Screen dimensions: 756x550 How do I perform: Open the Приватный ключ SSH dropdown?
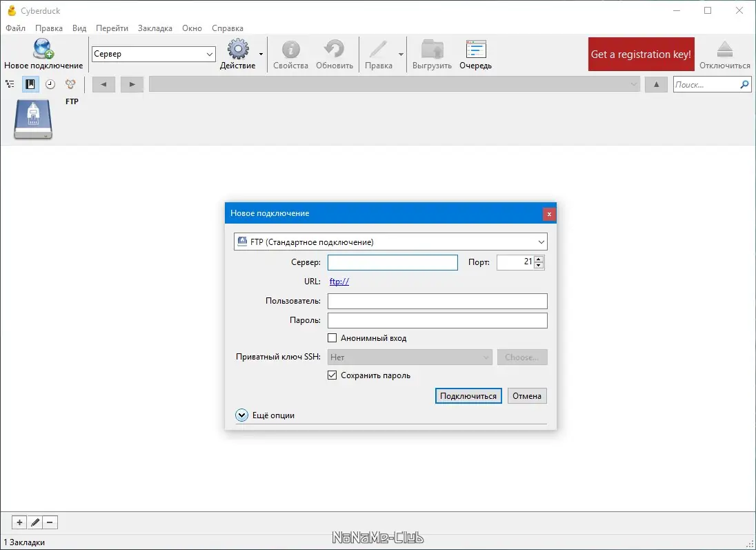[x=410, y=357]
